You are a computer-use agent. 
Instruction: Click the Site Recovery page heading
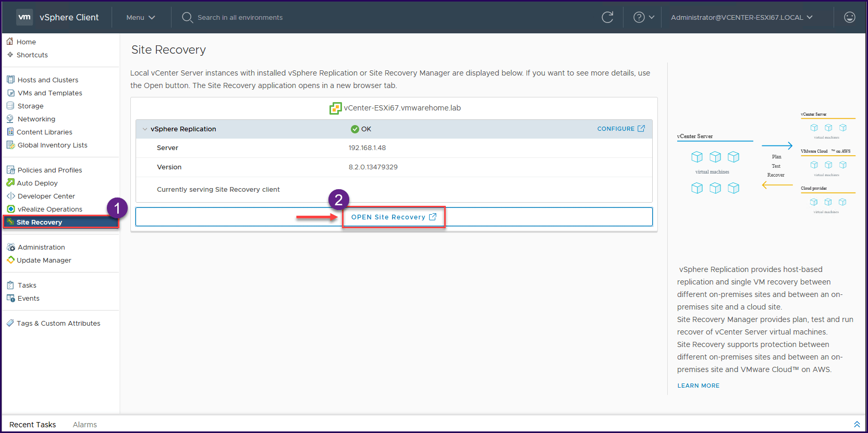pyautogui.click(x=168, y=50)
